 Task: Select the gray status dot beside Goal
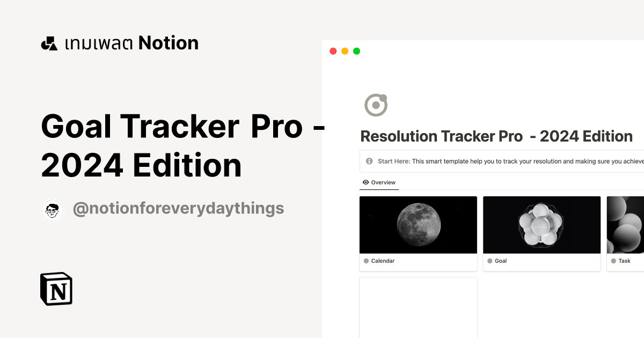(490, 261)
